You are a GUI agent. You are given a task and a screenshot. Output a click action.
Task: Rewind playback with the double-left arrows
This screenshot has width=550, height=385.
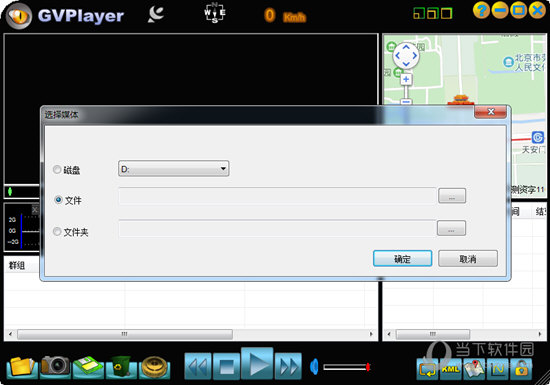(x=198, y=366)
